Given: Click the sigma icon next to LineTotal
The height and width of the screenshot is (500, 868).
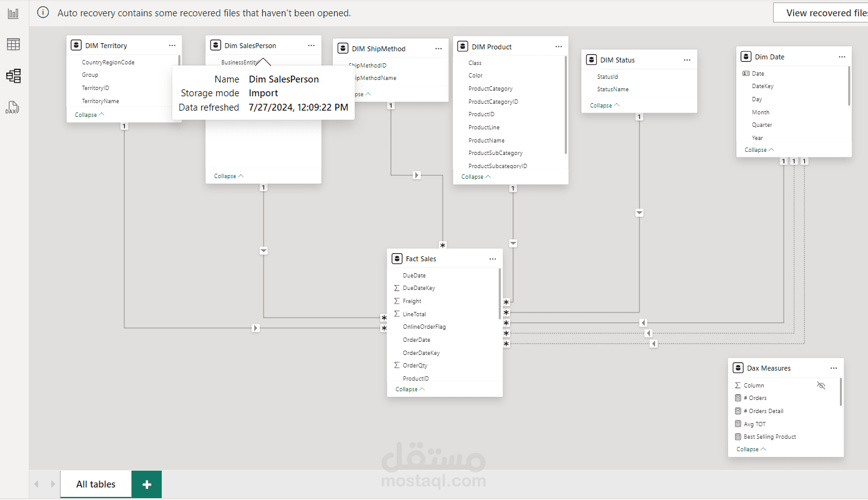Looking at the screenshot, I should click(397, 314).
